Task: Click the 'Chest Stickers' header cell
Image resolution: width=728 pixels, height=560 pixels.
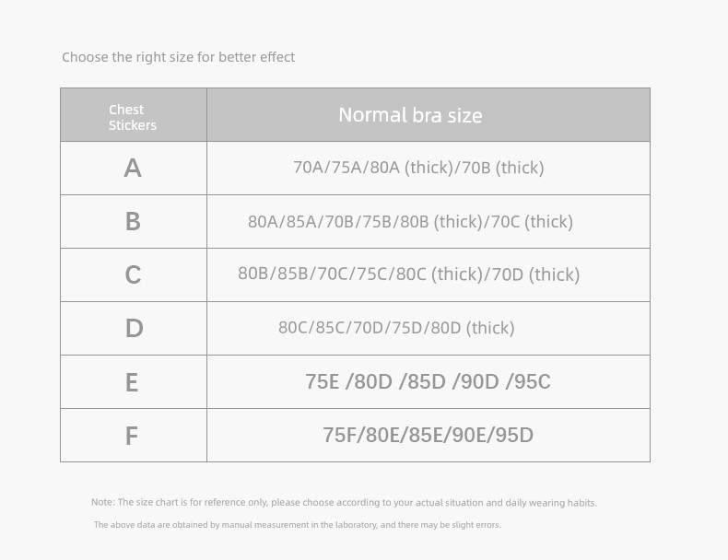Action: (x=134, y=114)
